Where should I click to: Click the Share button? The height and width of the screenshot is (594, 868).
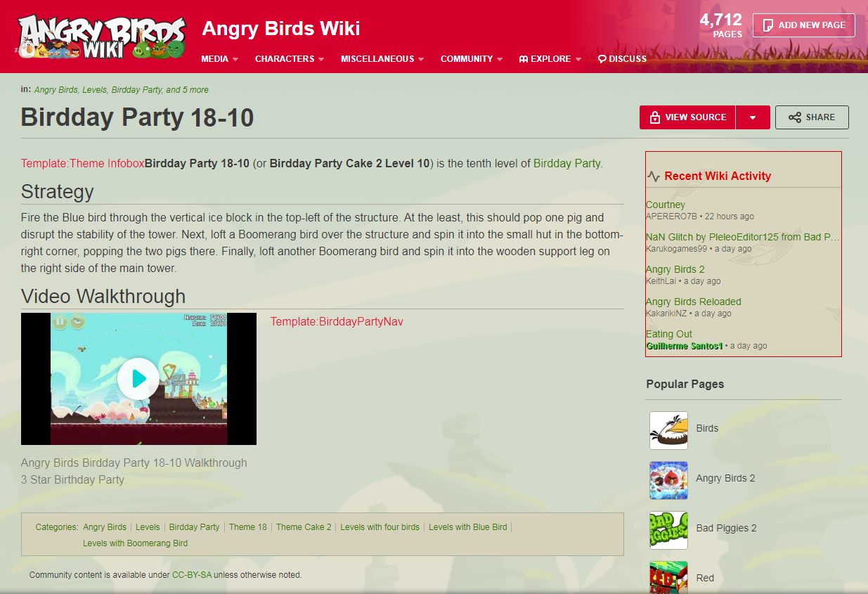click(x=812, y=117)
